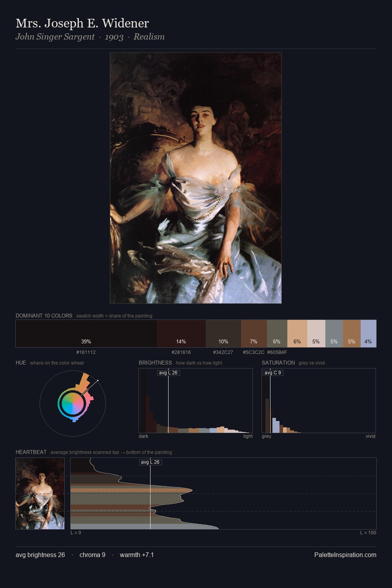Open the PaletteInspiration.com link
Screen dimensions: 392x588
345,555
